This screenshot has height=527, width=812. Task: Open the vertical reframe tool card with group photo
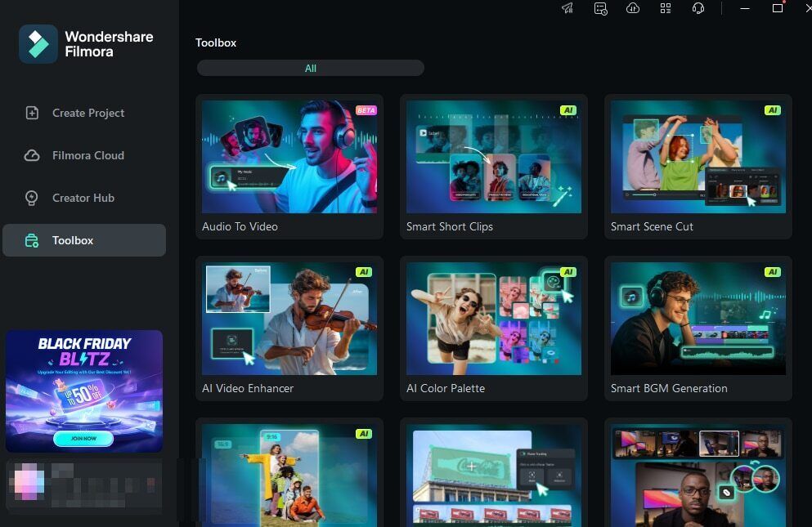[289, 474]
